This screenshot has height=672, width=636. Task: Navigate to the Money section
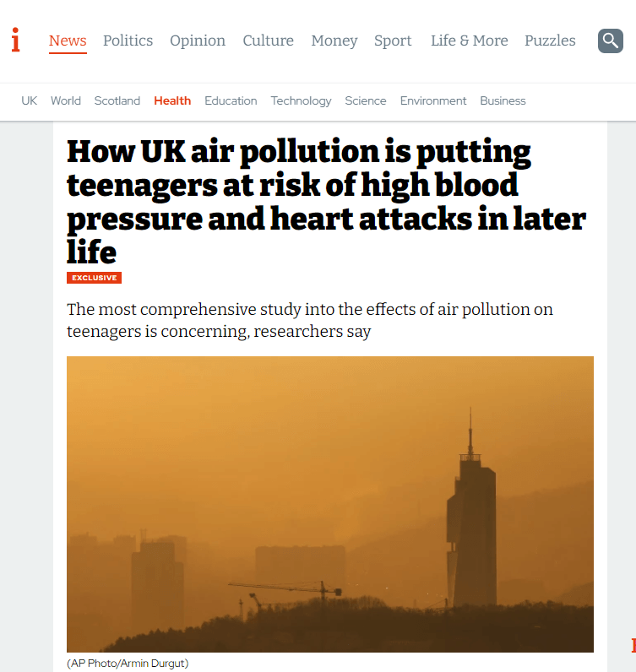(x=334, y=41)
